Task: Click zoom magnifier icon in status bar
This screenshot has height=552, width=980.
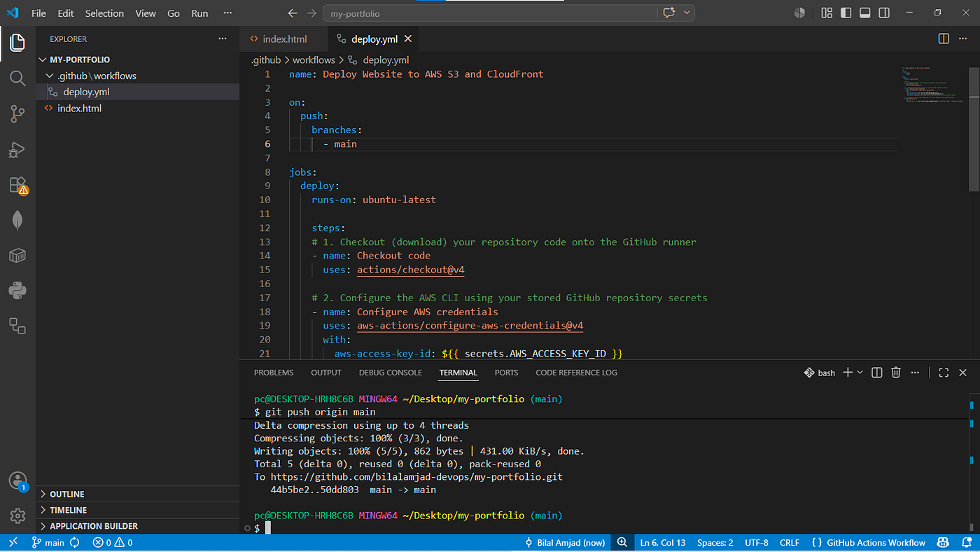Action: (622, 542)
